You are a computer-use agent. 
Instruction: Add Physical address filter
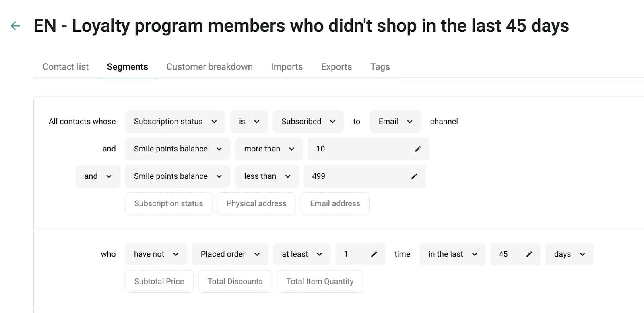click(256, 204)
